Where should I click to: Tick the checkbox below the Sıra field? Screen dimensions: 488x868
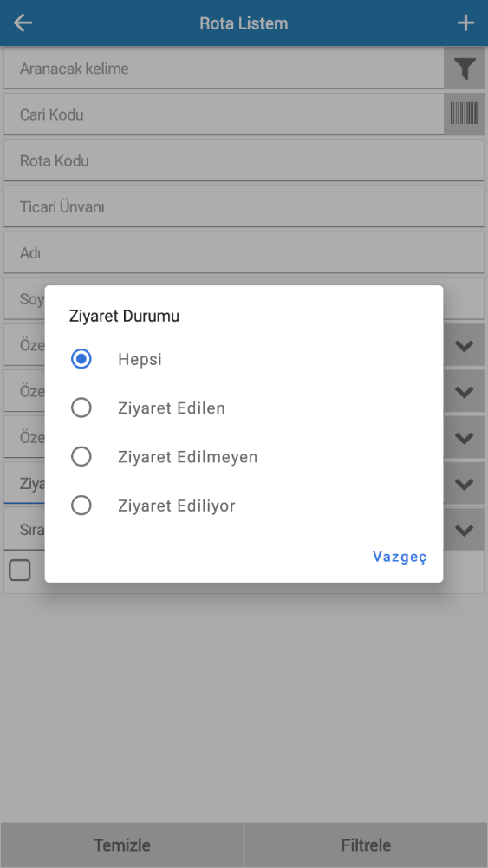click(x=20, y=571)
